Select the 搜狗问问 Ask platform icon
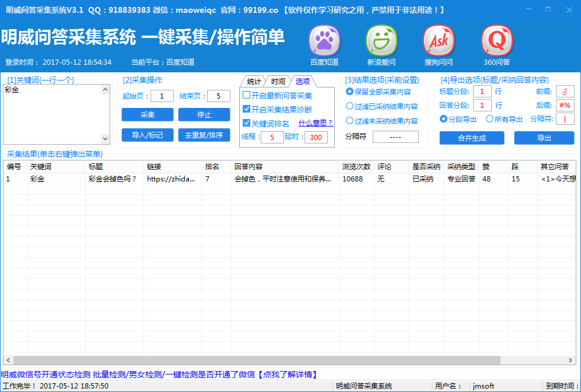Image resolution: width=581 pixels, height=392 pixels. [x=438, y=41]
